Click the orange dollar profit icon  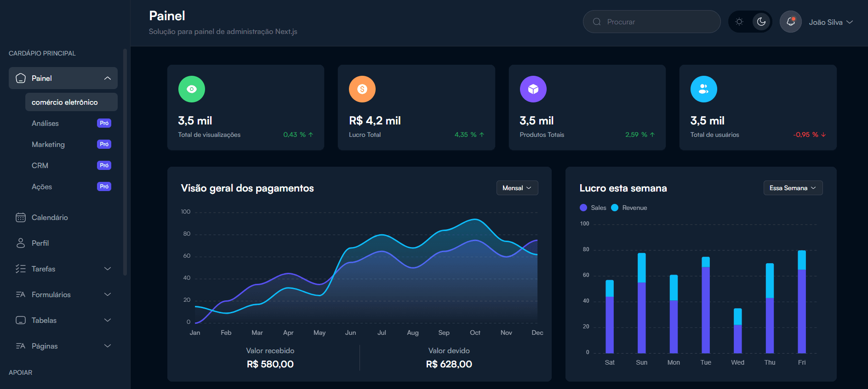click(x=362, y=89)
